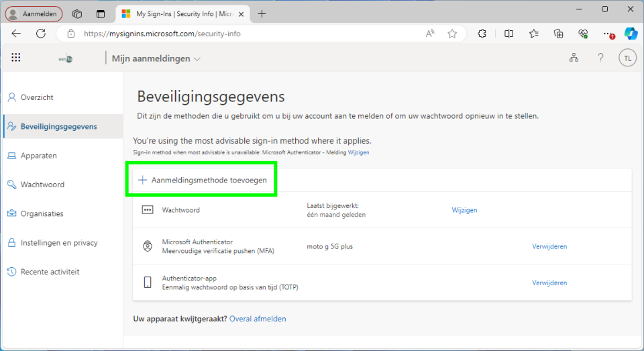
Task: Open the app launcher waffle grid
Action: coord(16,58)
